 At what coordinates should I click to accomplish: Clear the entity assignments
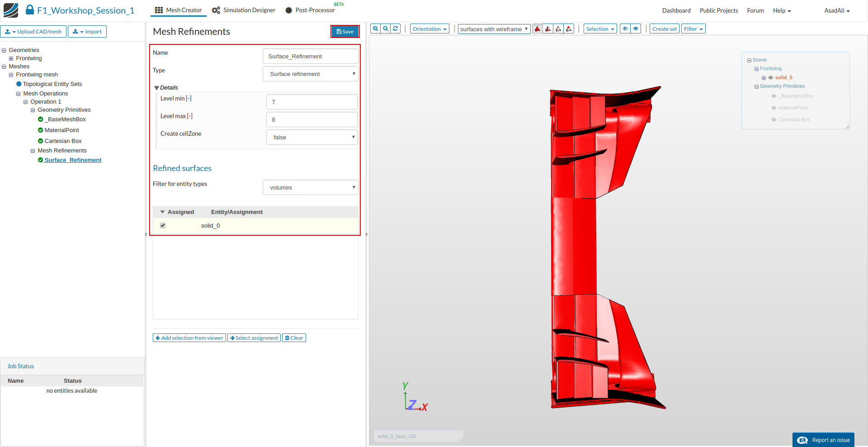point(294,338)
